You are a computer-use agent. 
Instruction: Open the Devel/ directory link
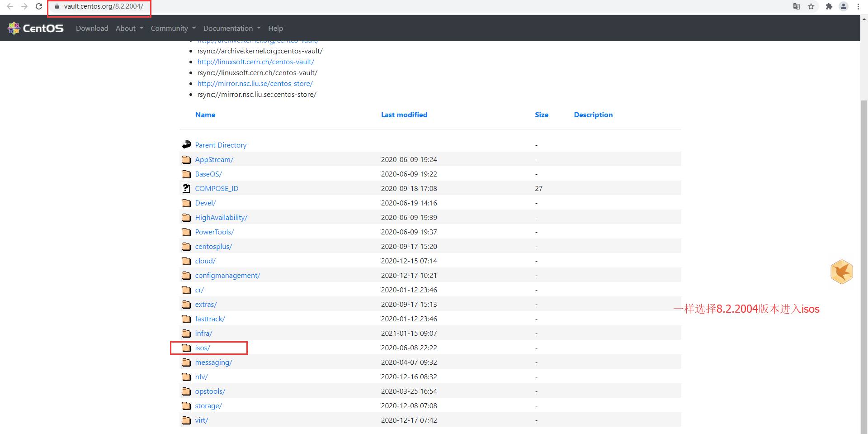click(x=206, y=203)
